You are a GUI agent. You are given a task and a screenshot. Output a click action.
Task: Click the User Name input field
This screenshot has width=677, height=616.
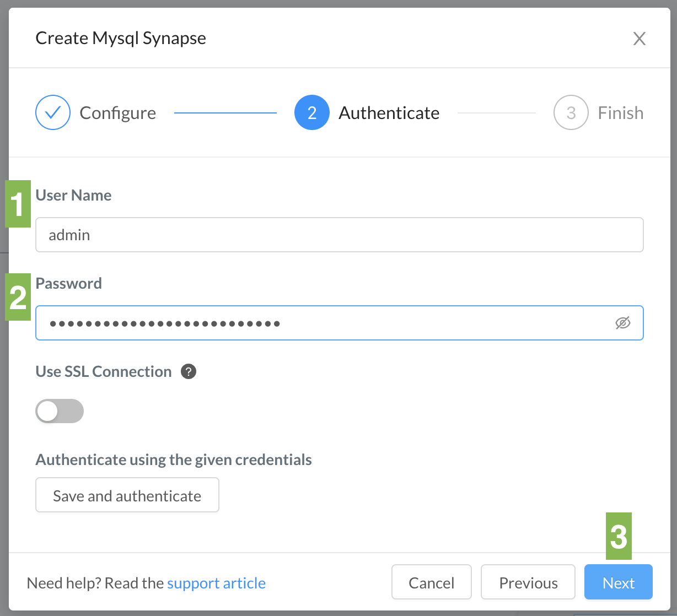pyautogui.click(x=340, y=235)
